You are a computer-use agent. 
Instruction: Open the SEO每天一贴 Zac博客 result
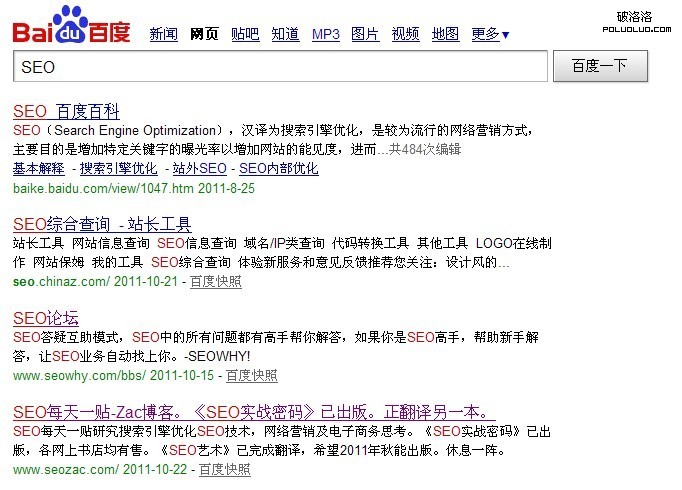click(x=250, y=412)
